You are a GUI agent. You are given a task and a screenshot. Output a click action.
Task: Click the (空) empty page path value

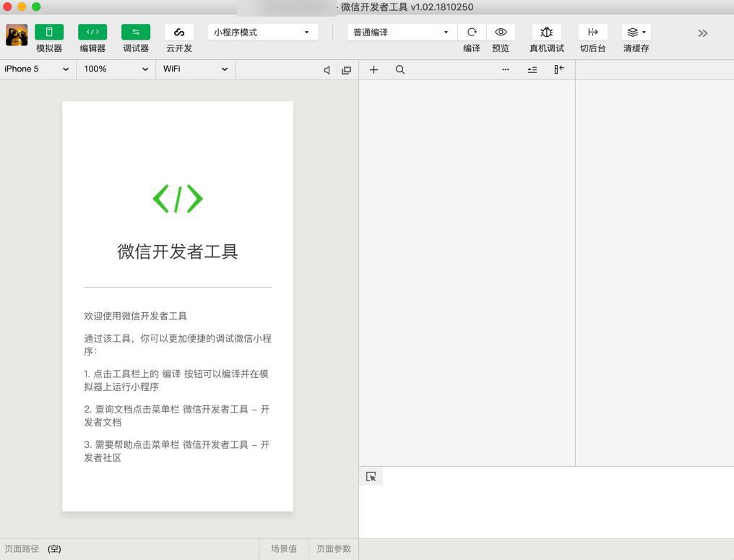pos(54,548)
